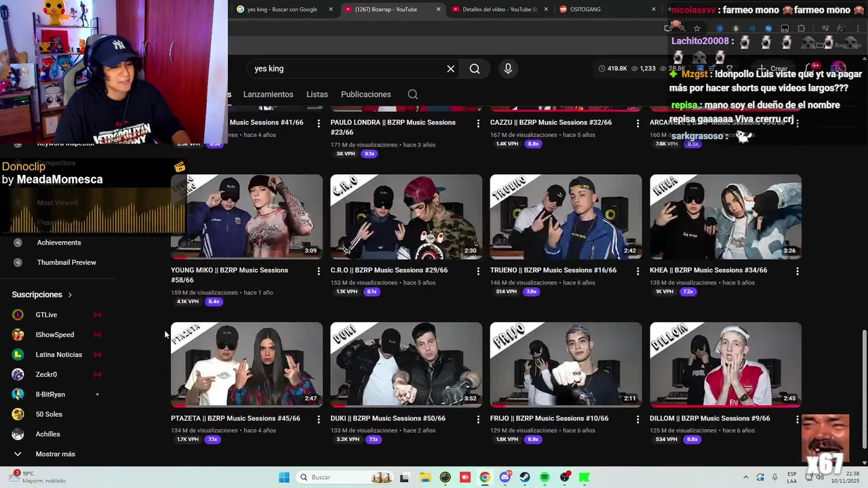Play the YOUNG MIKO session thumbnail

(x=247, y=217)
